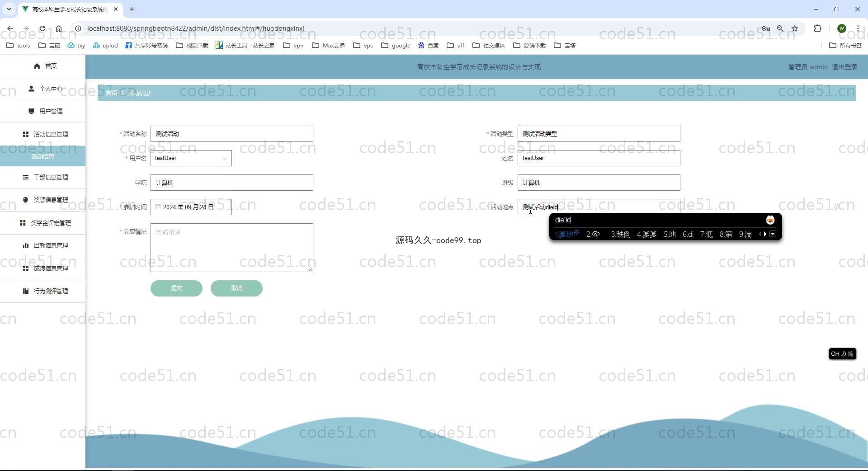The width and height of the screenshot is (868, 471).
Task: Select IME candidate 9 滴
Action: tap(745, 234)
